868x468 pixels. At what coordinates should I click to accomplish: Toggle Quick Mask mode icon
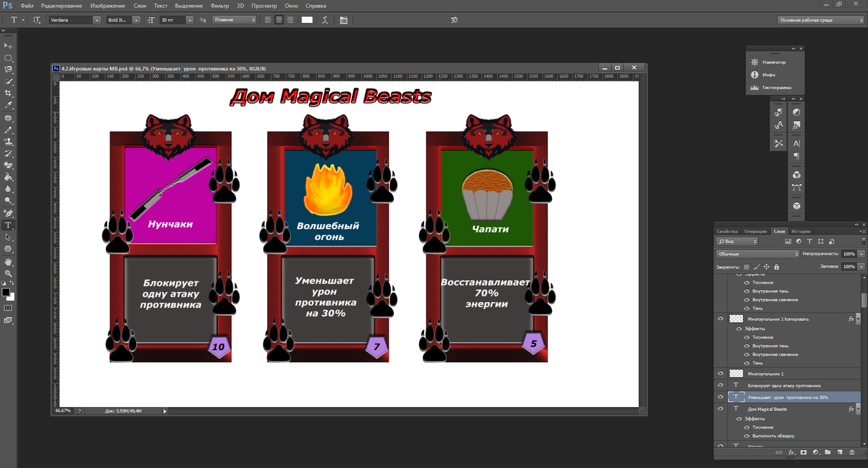coord(8,307)
